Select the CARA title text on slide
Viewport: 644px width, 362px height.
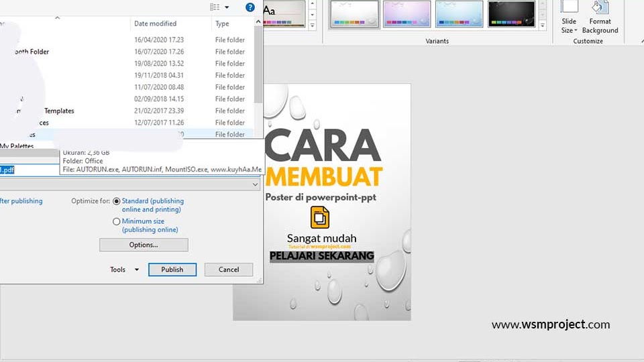pyautogui.click(x=323, y=145)
